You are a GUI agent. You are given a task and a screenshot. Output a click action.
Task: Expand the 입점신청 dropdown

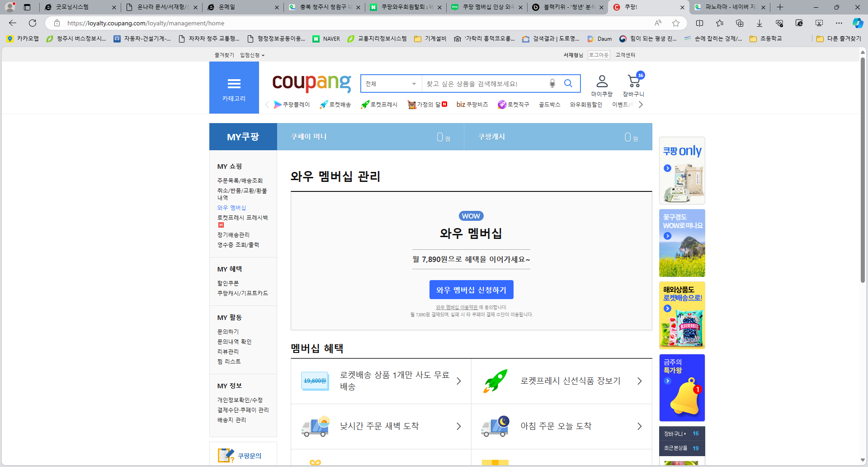(x=252, y=55)
